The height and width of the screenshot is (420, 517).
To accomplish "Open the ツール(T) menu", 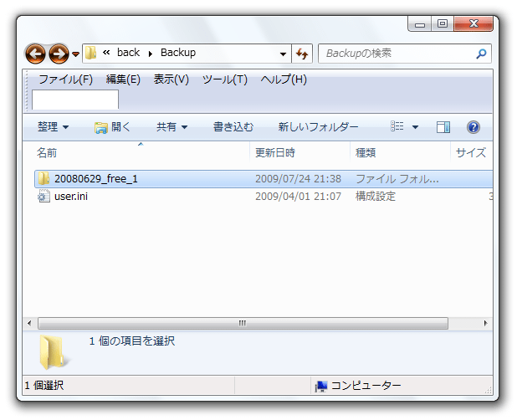I will coord(224,79).
